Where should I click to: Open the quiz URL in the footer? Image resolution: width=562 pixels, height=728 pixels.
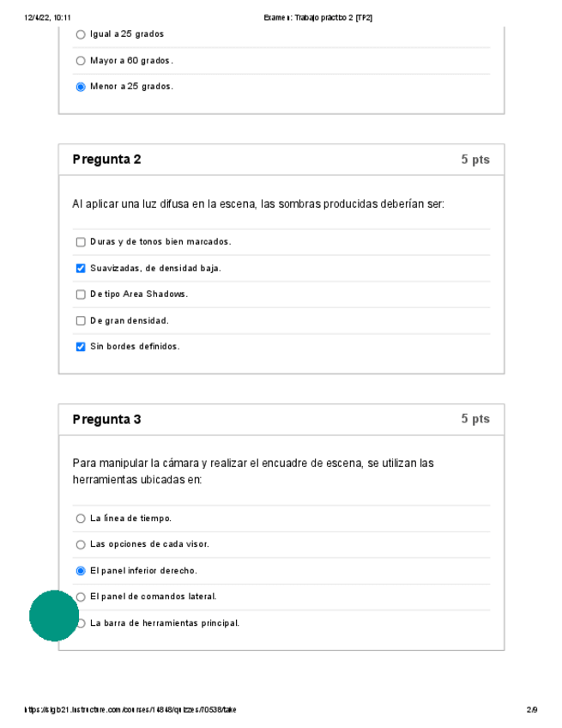click(131, 710)
